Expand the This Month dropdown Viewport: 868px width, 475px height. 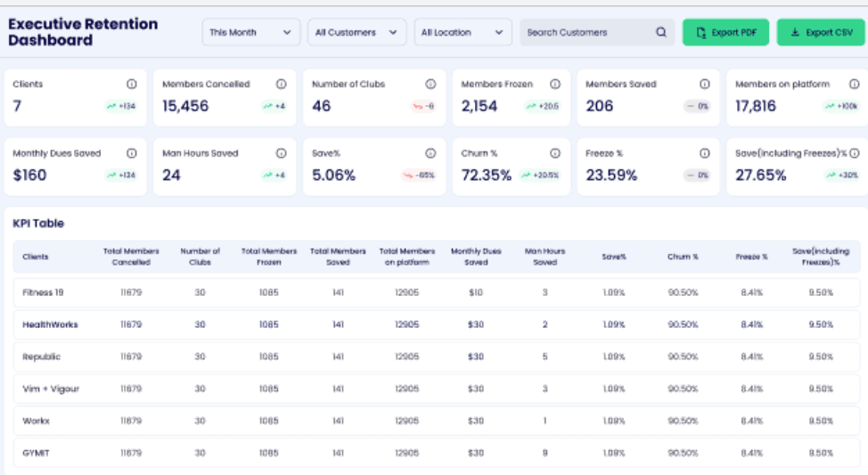click(250, 33)
